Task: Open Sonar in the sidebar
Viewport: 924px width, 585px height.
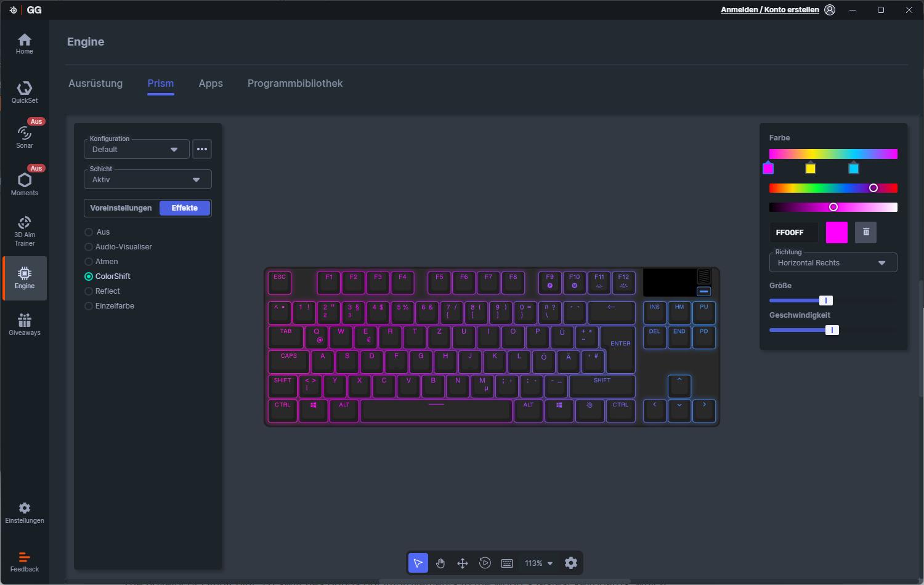Action: click(25, 137)
